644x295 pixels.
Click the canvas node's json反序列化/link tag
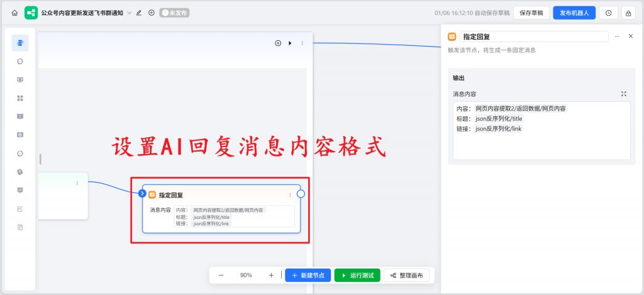(x=211, y=223)
